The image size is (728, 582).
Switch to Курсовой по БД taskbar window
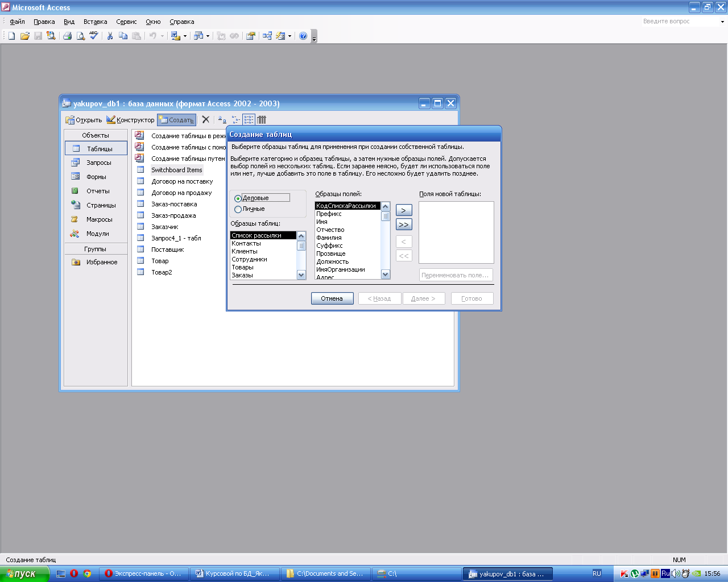pos(236,573)
